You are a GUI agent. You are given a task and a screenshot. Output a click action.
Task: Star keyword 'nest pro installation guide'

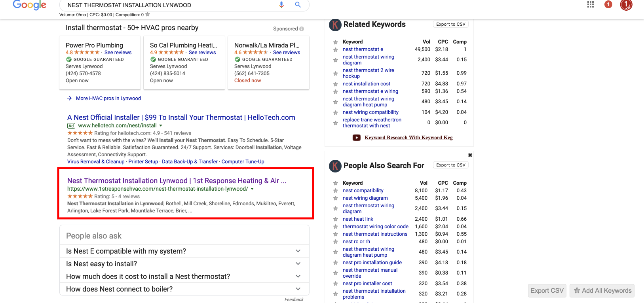point(336,263)
